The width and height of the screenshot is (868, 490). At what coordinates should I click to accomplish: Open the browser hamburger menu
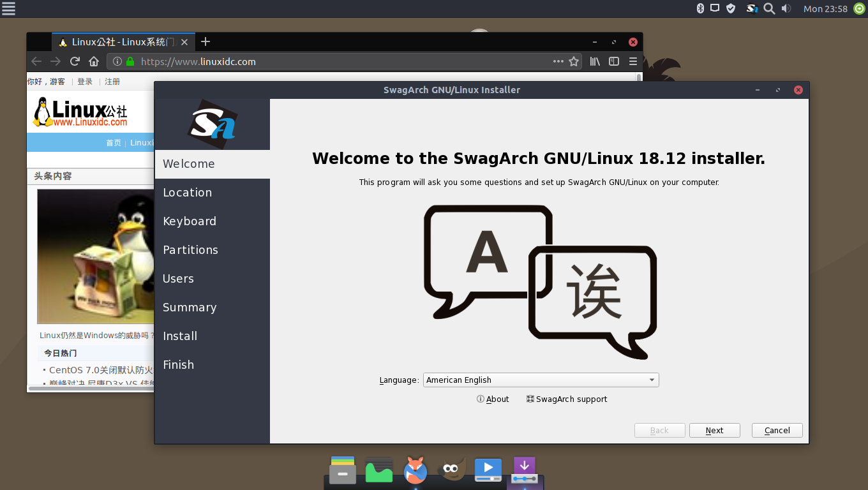tap(633, 61)
